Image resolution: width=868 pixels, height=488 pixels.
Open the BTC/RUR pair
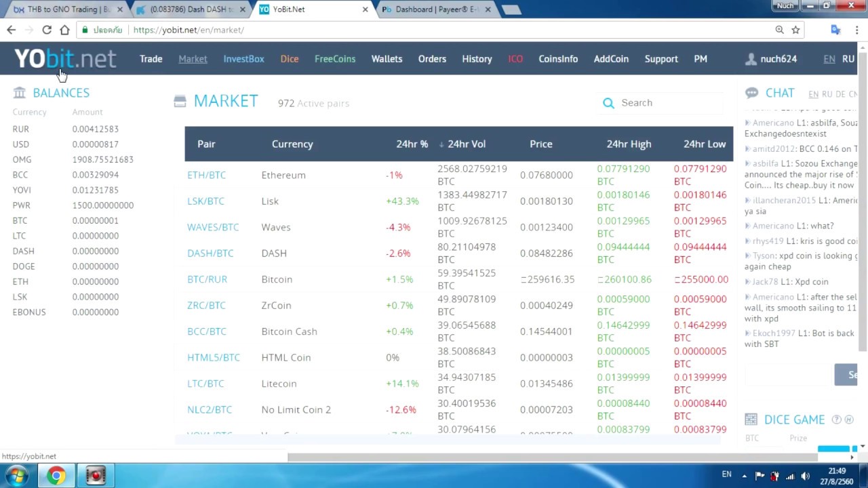tap(207, 279)
